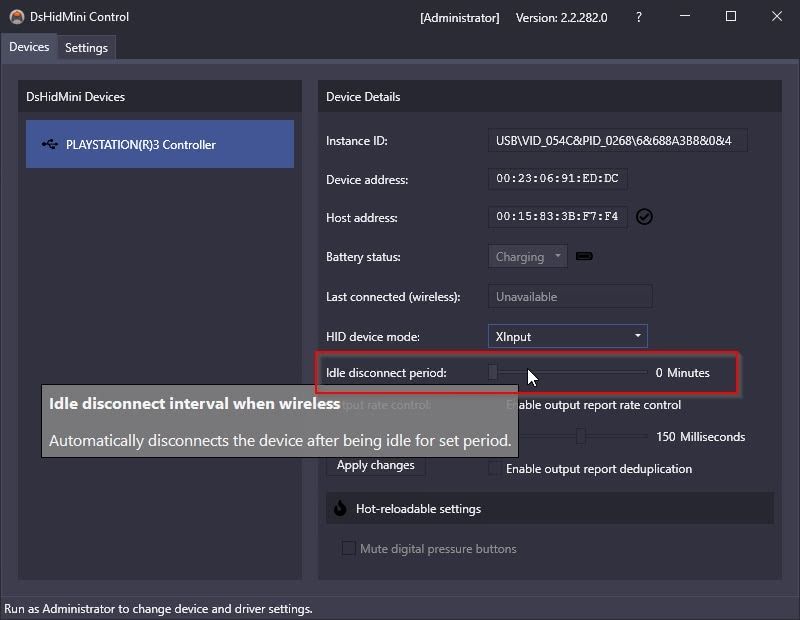Click the Apply changes button
Image resolution: width=800 pixels, height=620 pixels.
pos(376,465)
